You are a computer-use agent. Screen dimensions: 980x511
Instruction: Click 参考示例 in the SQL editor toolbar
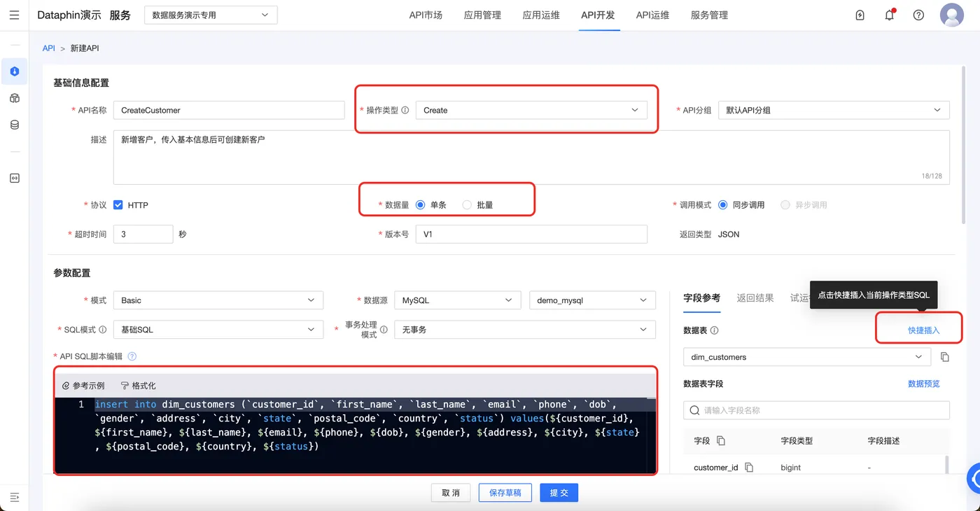pos(83,386)
